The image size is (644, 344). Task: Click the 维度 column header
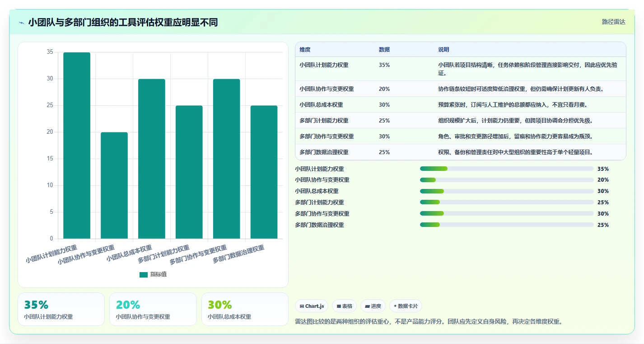[x=305, y=50]
